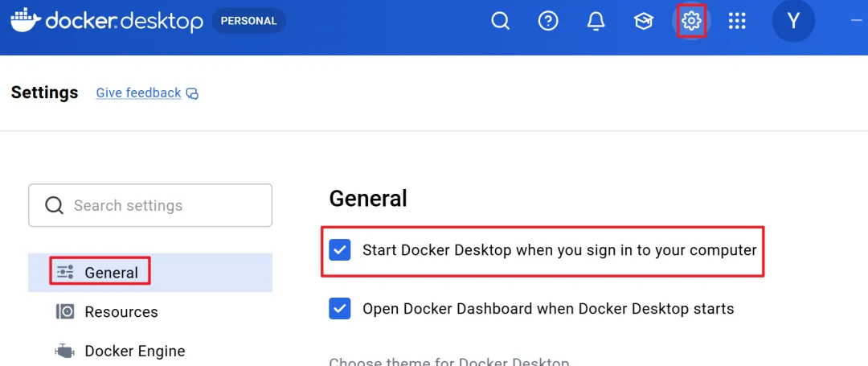Open Settings gear icon
Screen dimensions: 868x366
(691, 22)
